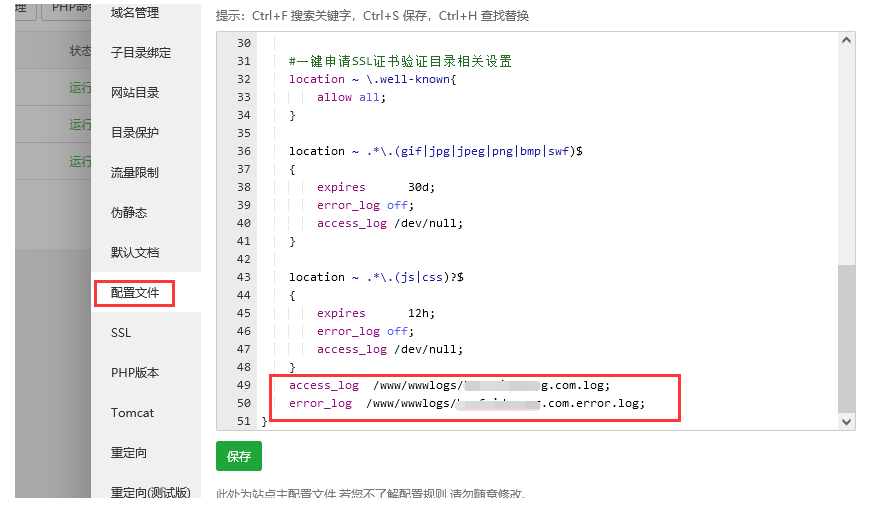Click the location line with js|css pattern
This screenshot has width=877, height=508.
pos(376,277)
